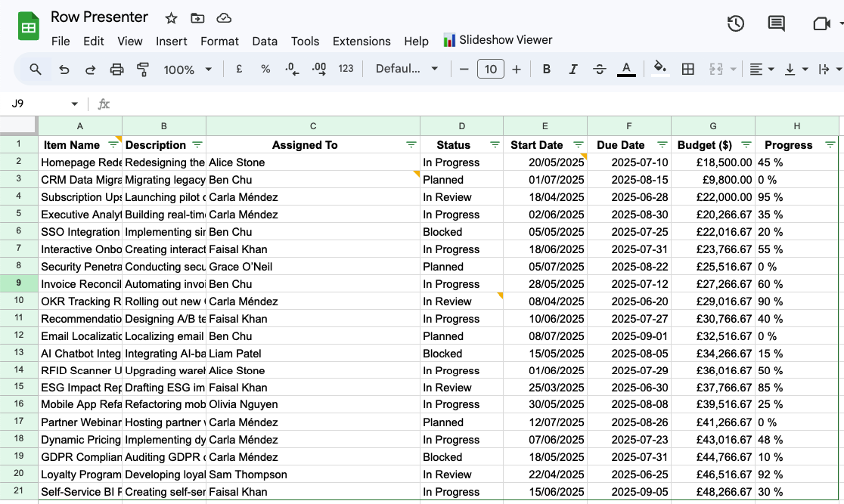Open the Data menu

coord(265,42)
